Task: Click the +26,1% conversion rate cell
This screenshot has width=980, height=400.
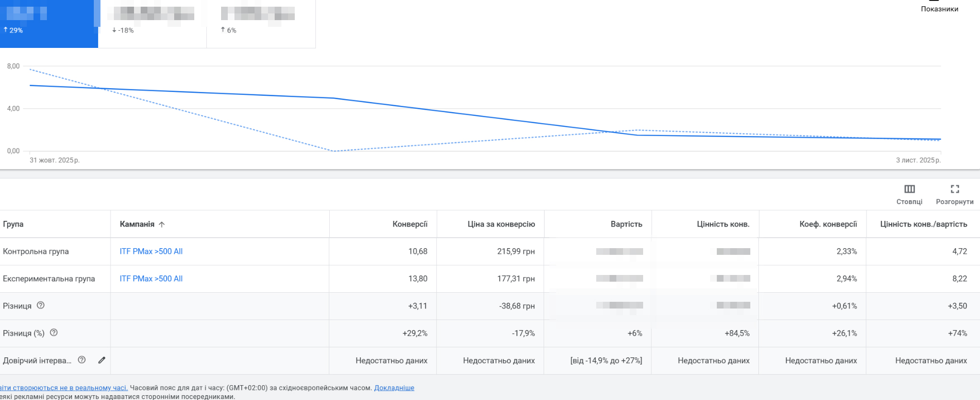Action: click(x=845, y=333)
